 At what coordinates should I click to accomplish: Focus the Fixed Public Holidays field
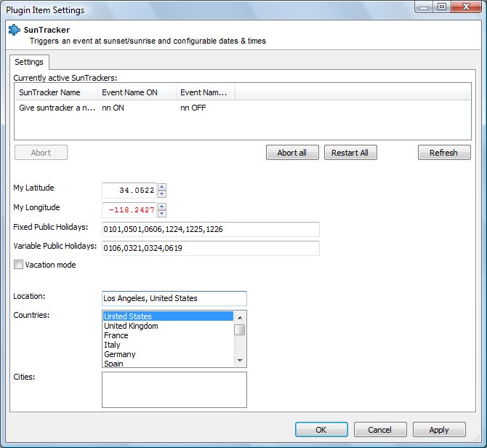point(211,229)
